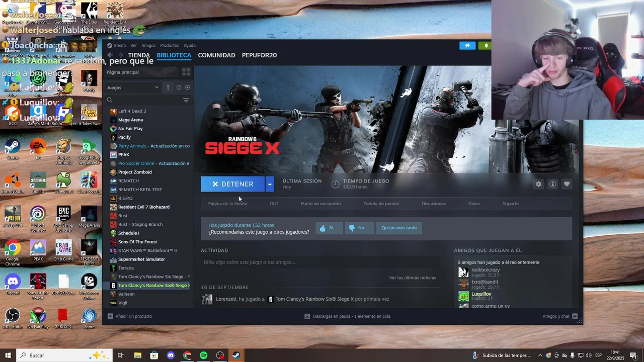The height and width of the screenshot is (362, 644).
Task: Click Quizás más tarde button
Action: pos(399,228)
